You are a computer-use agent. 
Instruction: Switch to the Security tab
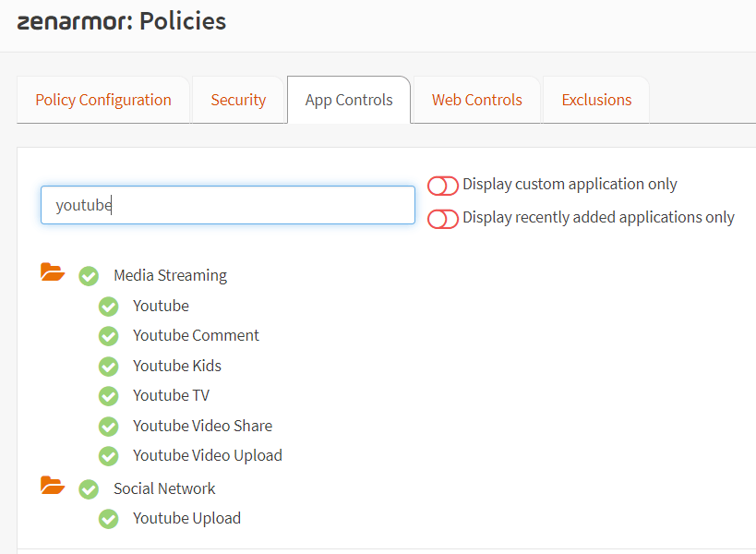pos(238,100)
